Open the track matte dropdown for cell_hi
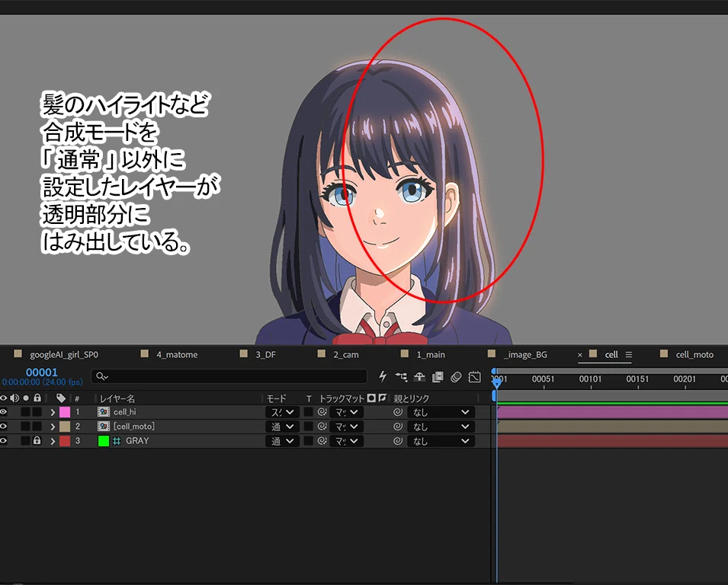728x585 pixels. (346, 412)
